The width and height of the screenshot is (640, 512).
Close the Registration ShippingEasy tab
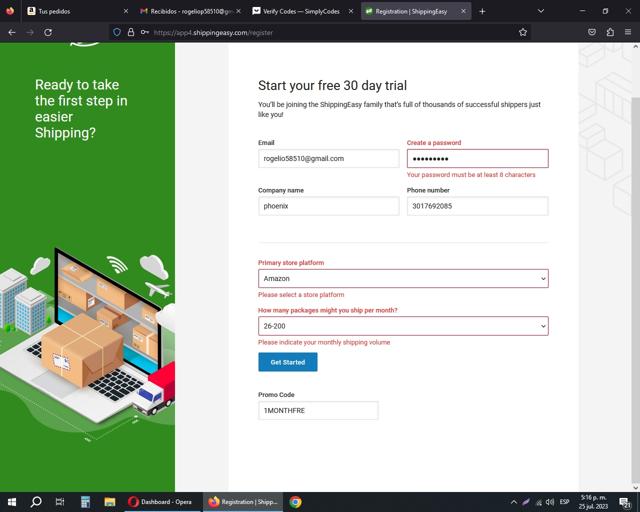463,11
